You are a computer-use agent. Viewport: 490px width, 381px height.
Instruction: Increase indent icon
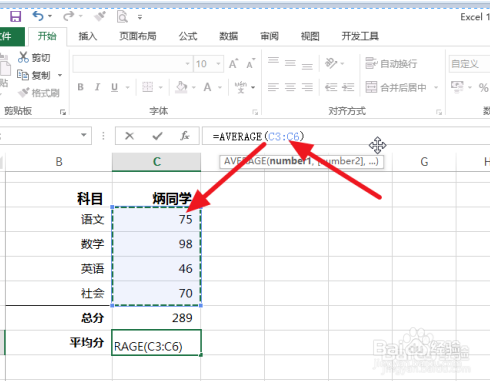pos(348,87)
